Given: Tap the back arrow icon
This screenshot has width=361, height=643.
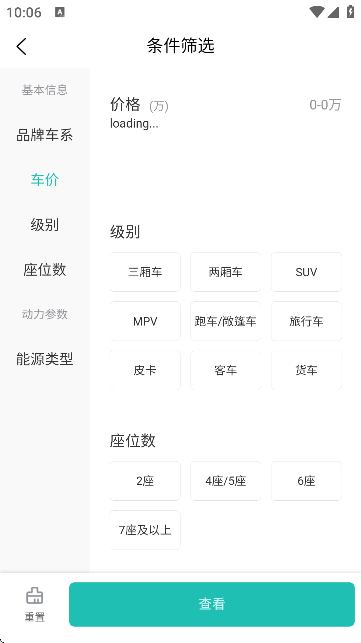Looking at the screenshot, I should 22,46.
